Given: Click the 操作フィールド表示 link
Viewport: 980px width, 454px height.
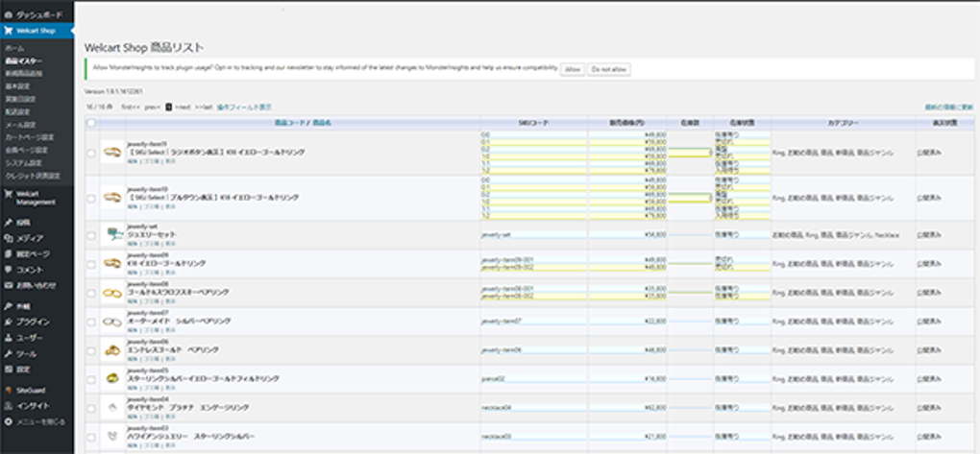Looking at the screenshot, I should pyautogui.click(x=244, y=108).
